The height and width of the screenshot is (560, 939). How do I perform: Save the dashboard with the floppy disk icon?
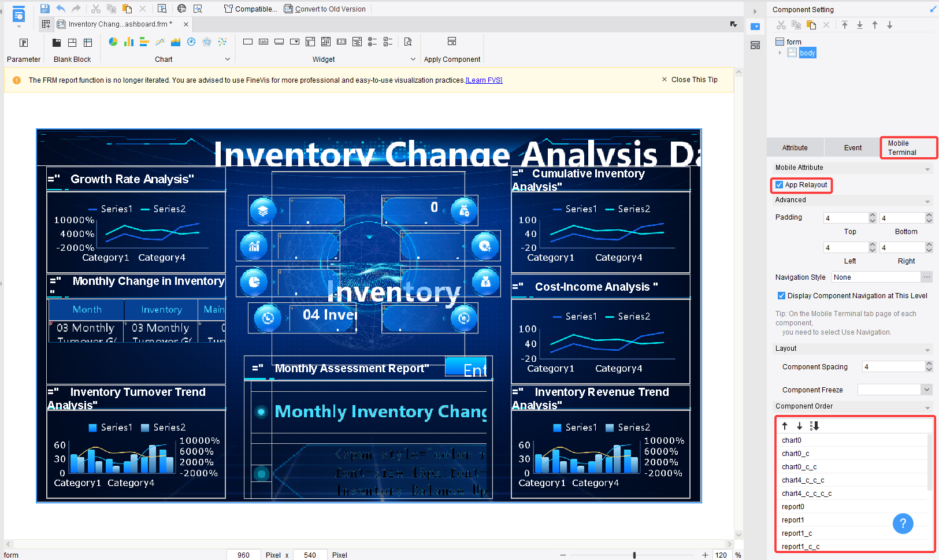click(x=45, y=9)
